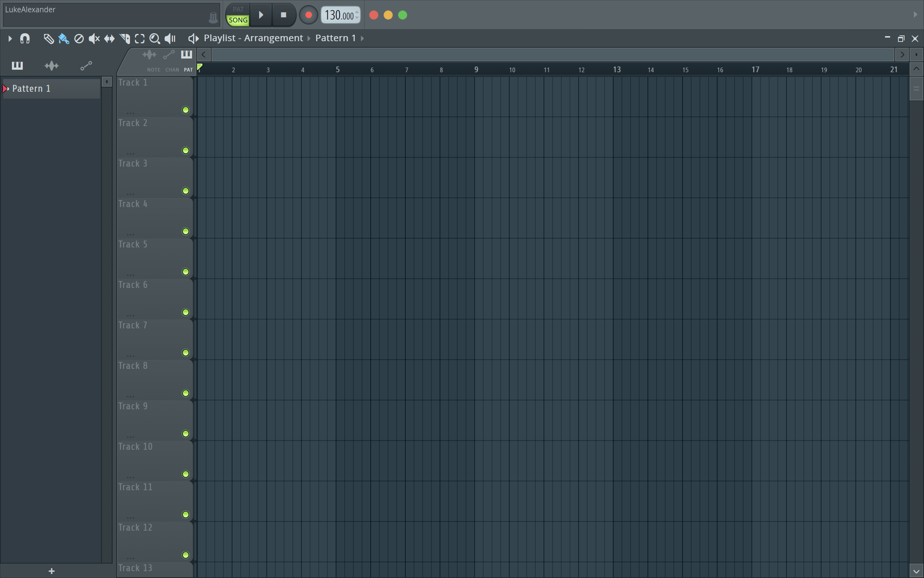
Task: Select the Draw pencil tool
Action: [x=48, y=39]
